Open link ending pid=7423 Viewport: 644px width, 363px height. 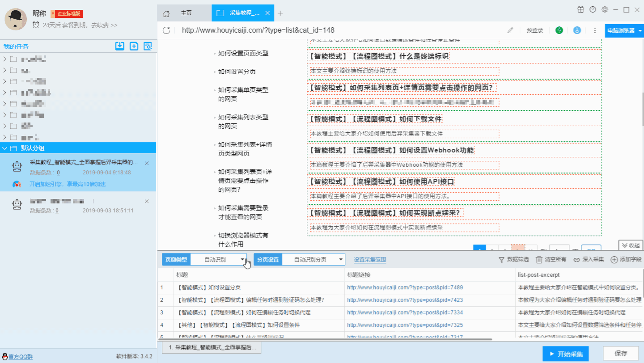coord(405,300)
